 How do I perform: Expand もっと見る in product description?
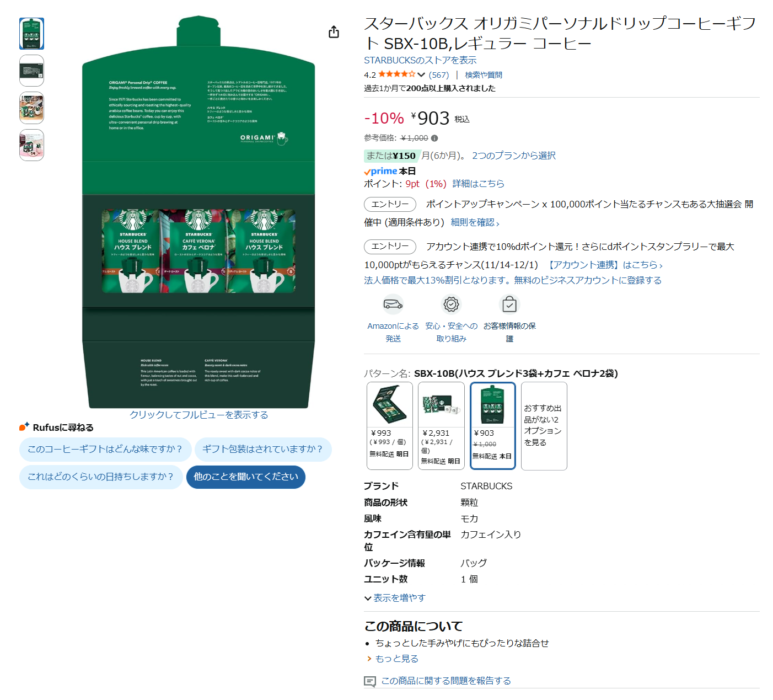pyautogui.click(x=396, y=659)
